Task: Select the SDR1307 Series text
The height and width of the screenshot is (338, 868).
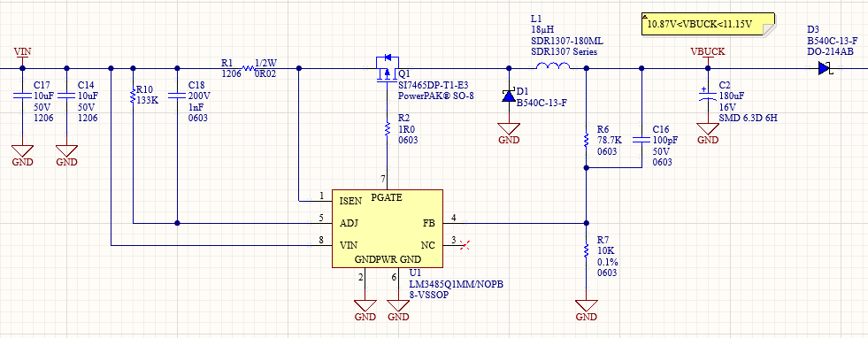Action: (565, 52)
